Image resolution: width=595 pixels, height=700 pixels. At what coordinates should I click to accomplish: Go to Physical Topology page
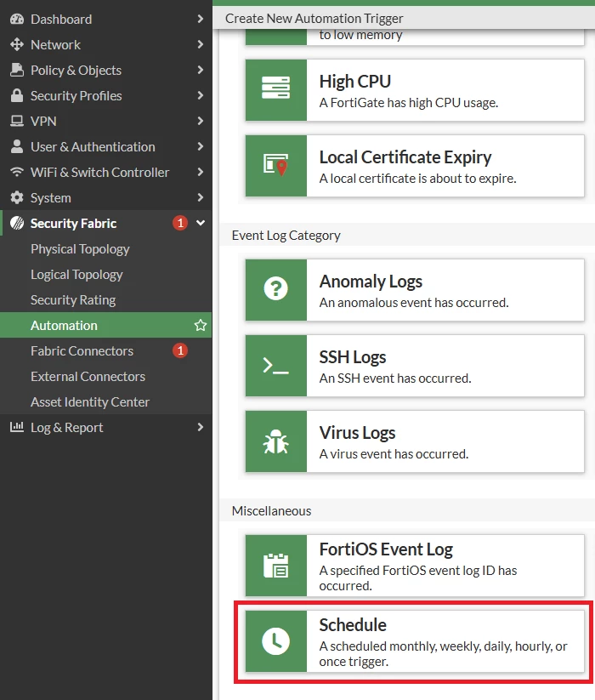pyautogui.click(x=105, y=248)
